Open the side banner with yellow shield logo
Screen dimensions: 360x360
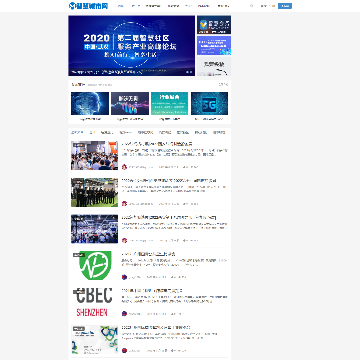[214, 25]
